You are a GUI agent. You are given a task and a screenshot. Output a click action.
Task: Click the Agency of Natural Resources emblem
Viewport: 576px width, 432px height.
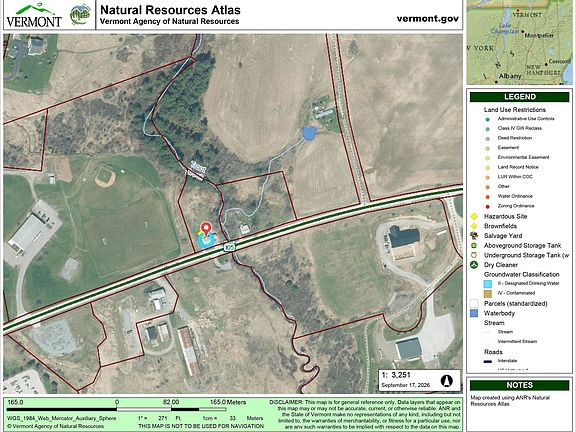pyautogui.click(x=80, y=15)
